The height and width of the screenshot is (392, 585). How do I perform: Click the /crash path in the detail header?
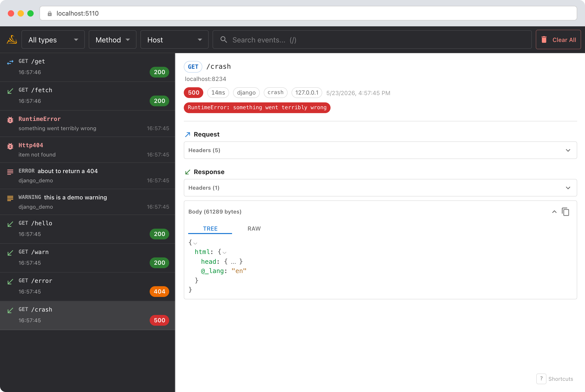[219, 67]
